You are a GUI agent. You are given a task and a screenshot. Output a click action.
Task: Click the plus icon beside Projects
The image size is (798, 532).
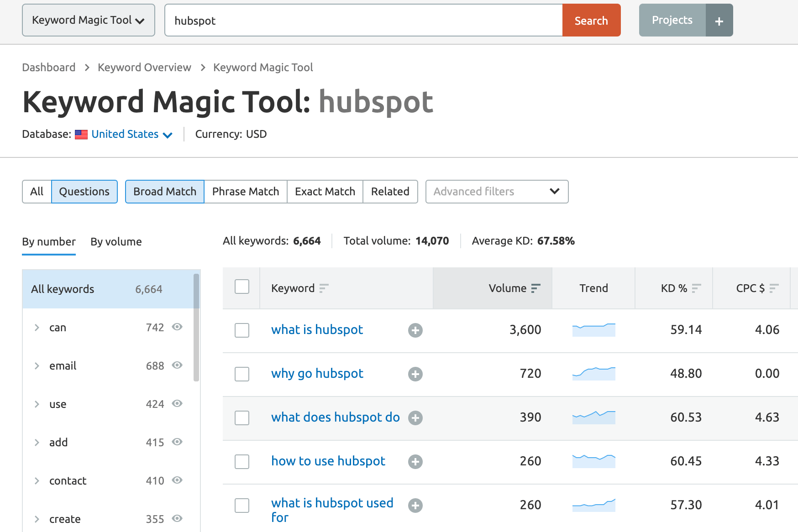719,21
